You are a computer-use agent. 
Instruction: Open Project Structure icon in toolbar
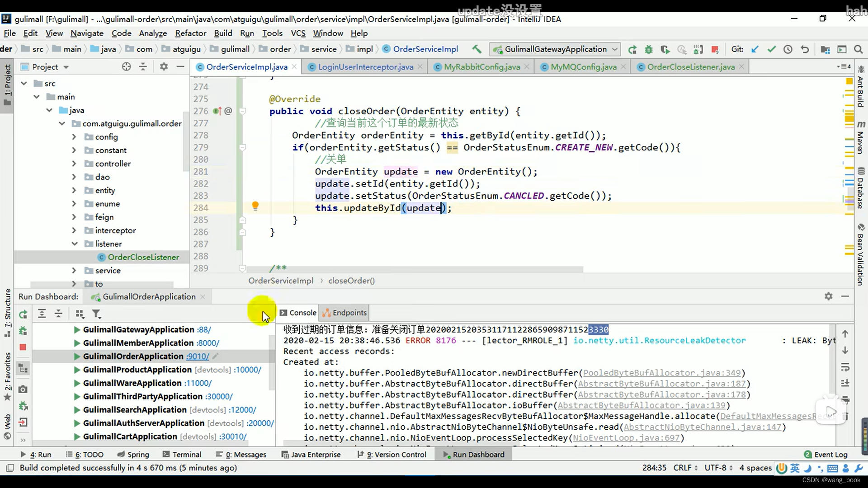tap(825, 49)
